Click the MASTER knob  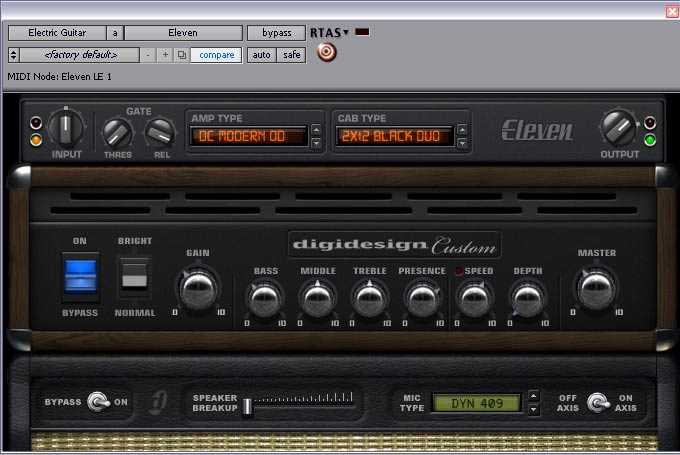click(x=596, y=290)
